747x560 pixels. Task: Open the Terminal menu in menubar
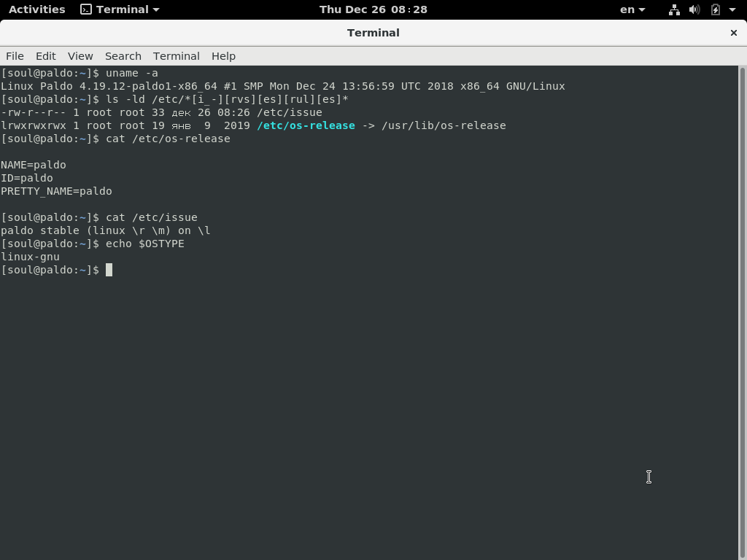pyautogui.click(x=177, y=56)
